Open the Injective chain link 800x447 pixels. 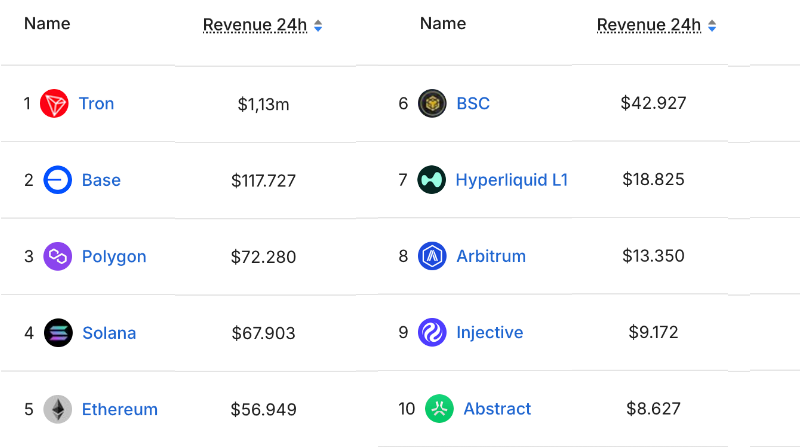click(490, 333)
